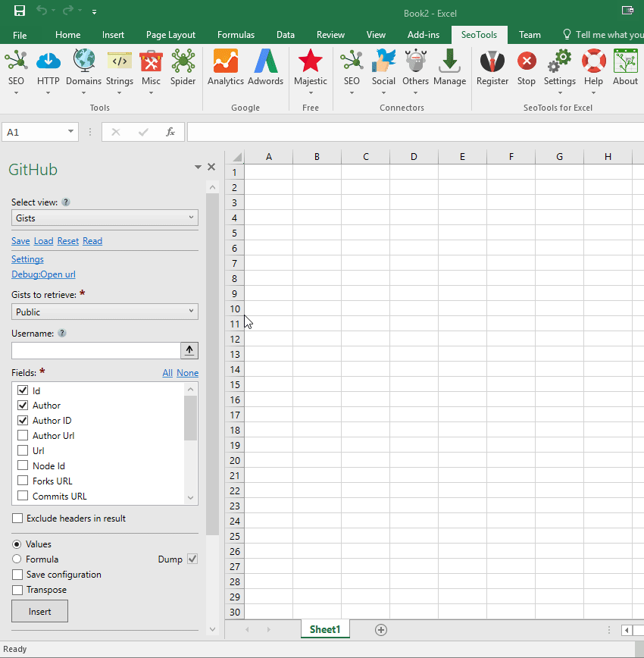644x658 pixels.
Task: Click the Username input field
Action: pos(96,351)
